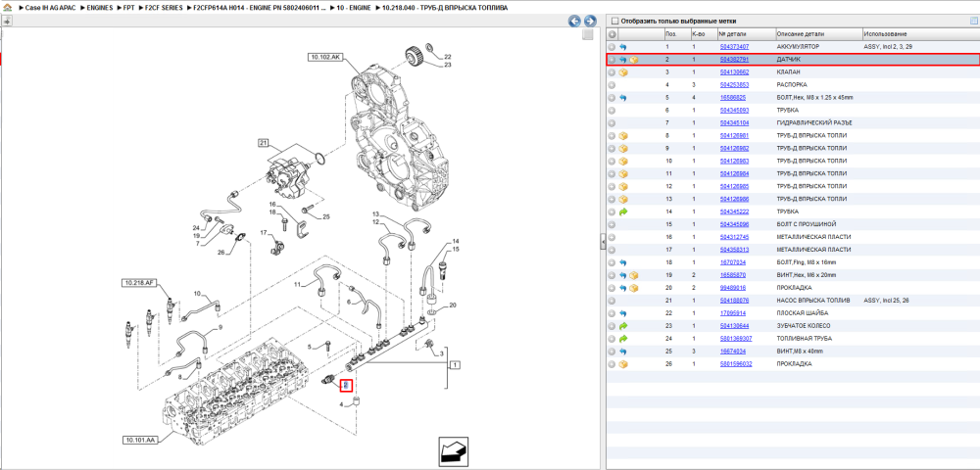Image resolution: width=980 pixels, height=470 pixels.
Task: Open part number link 5801369307
Action: 736,338
